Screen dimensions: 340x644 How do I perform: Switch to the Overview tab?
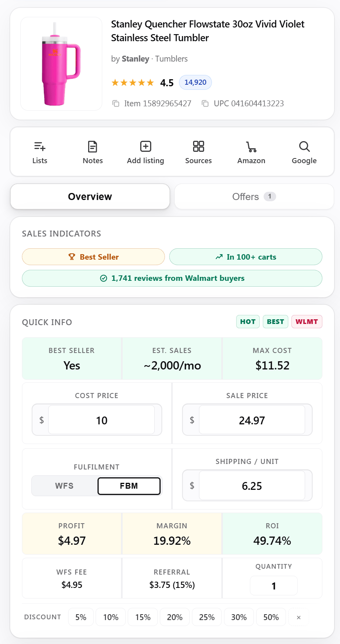pos(90,196)
